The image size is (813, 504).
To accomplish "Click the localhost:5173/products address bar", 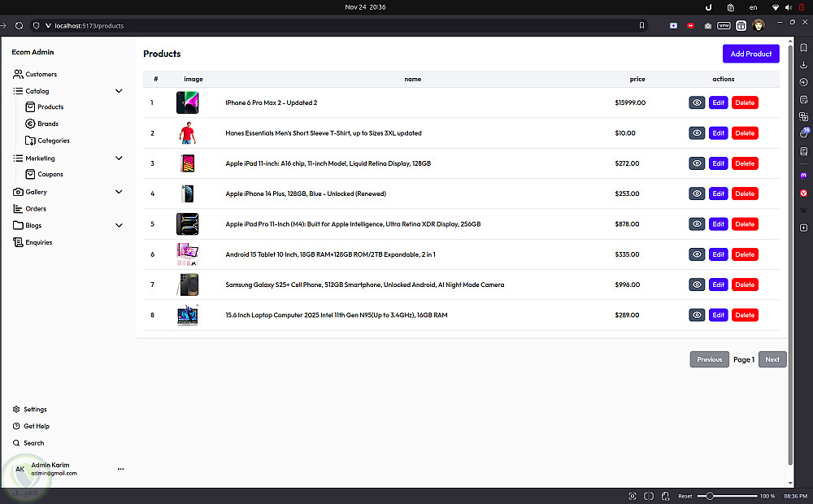I will [337, 25].
